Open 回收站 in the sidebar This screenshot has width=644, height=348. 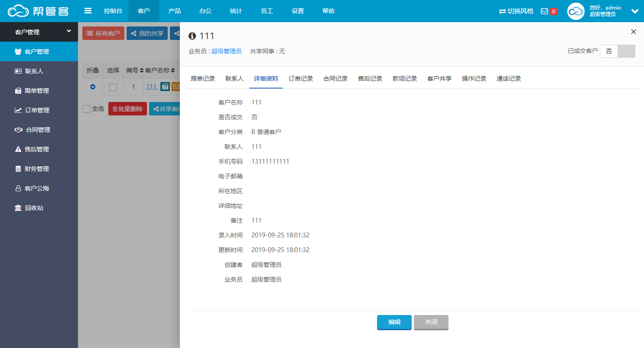tap(39, 208)
